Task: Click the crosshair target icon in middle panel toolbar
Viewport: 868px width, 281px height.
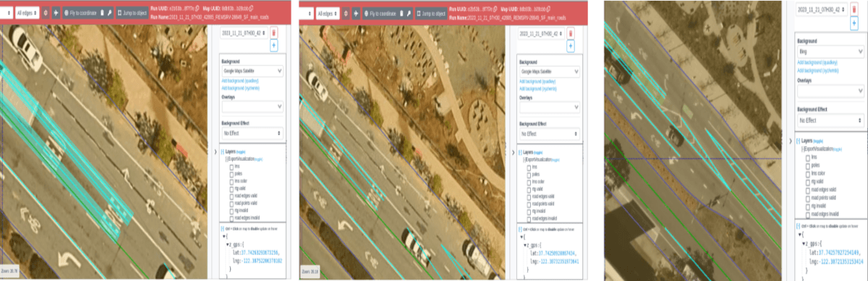Action: pyautogui.click(x=346, y=13)
